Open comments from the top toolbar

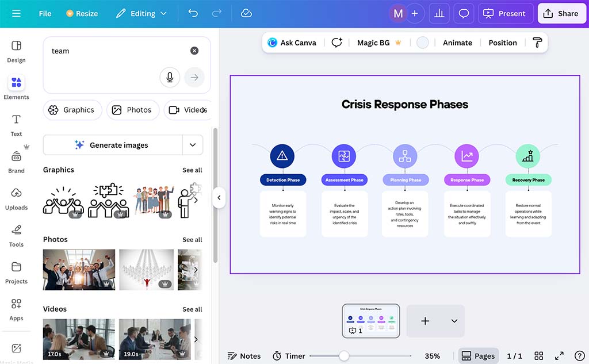coord(464,13)
